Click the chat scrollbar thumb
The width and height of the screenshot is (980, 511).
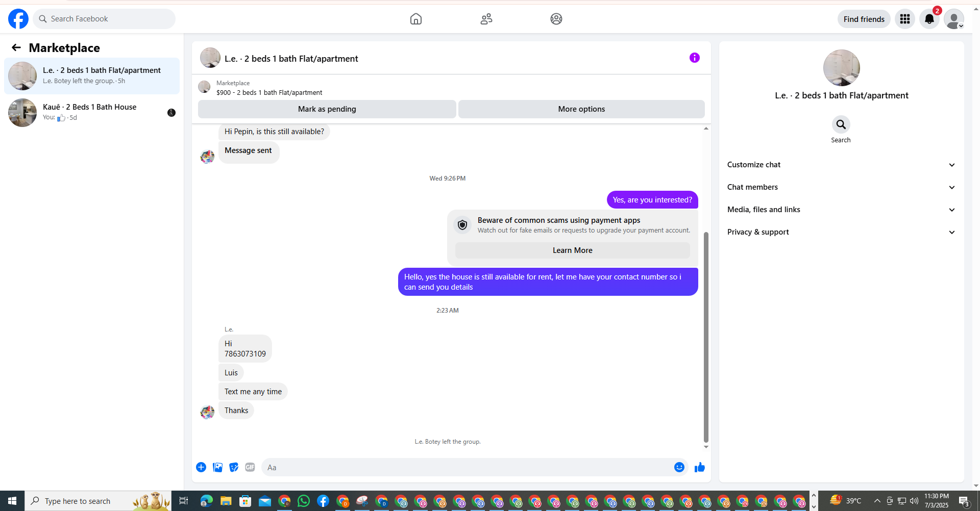tap(706, 337)
